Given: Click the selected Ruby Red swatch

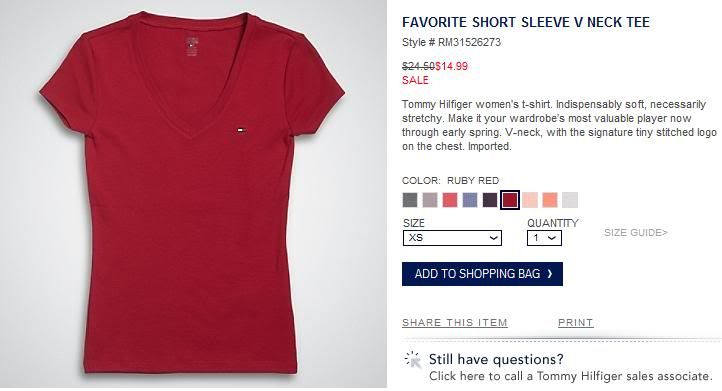Looking at the screenshot, I should point(510,200).
